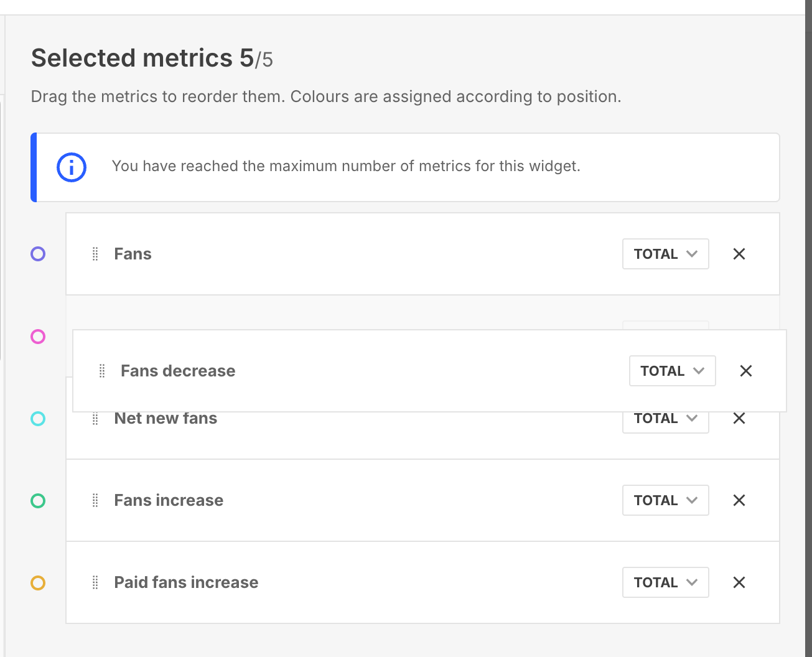Remove the Net new fans metric
Image resolution: width=812 pixels, height=657 pixels.
739,419
